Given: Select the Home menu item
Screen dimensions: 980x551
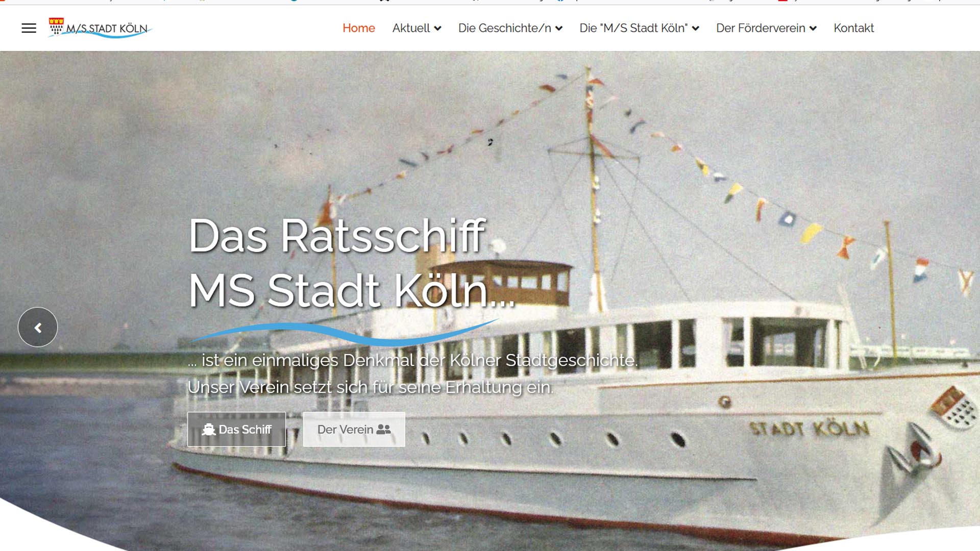Looking at the screenshot, I should click(359, 28).
